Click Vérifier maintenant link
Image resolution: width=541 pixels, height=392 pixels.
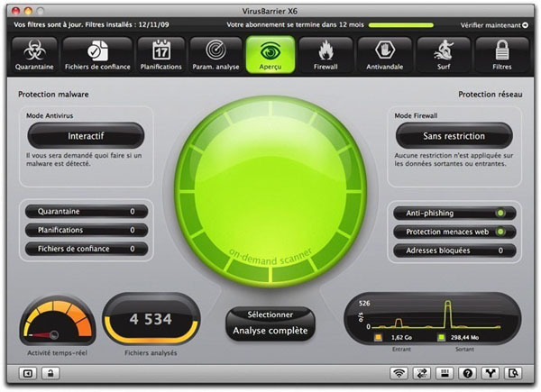494,25
